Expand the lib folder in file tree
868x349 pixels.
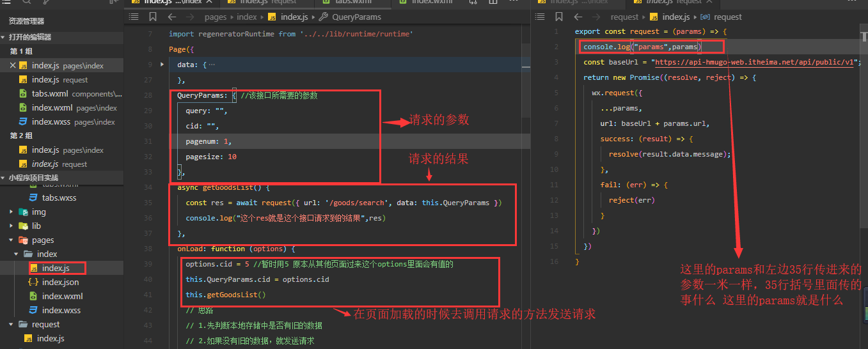(12, 226)
